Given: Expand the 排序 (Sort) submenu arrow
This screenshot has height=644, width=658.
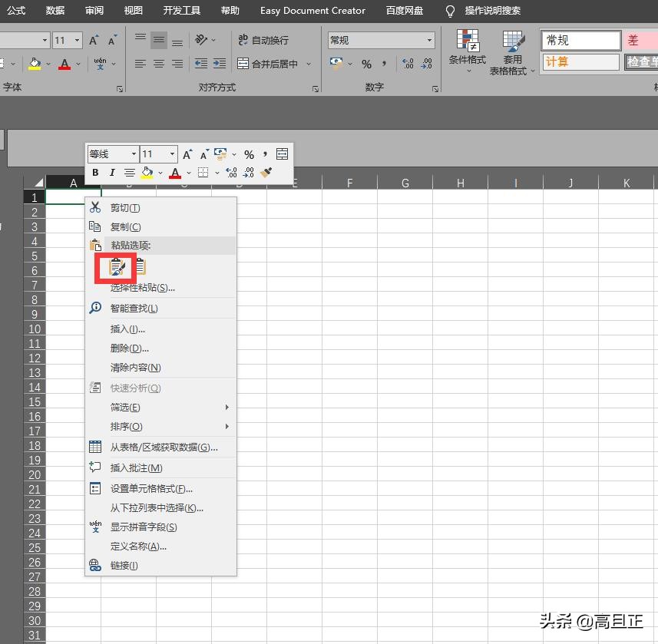Looking at the screenshot, I should pyautogui.click(x=229, y=427).
